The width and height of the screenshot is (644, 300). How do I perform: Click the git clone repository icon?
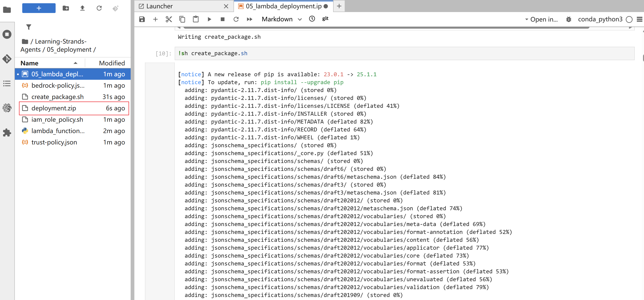[x=116, y=8]
